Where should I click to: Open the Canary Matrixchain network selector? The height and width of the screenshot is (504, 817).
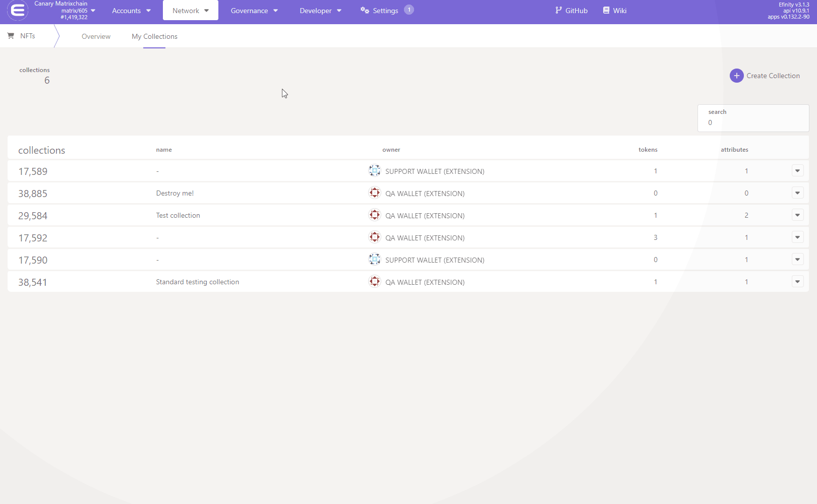[65, 10]
